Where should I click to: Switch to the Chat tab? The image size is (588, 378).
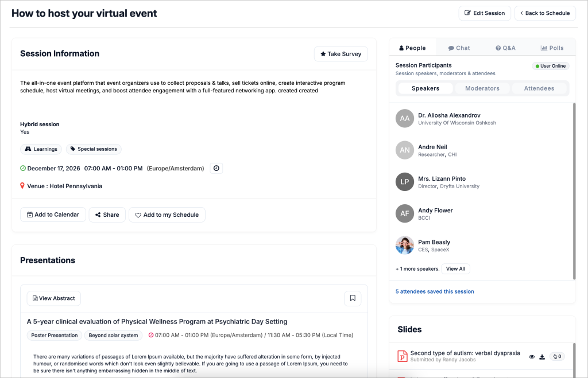tap(458, 47)
